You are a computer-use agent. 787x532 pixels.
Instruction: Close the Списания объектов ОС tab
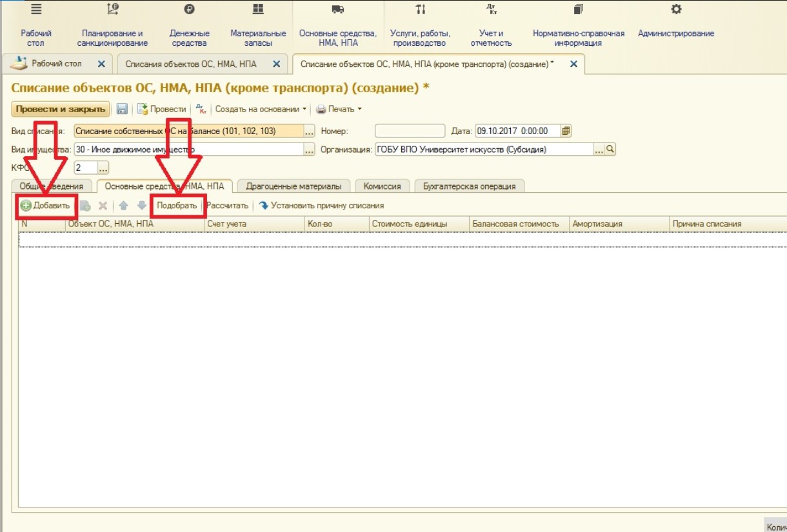pyautogui.click(x=277, y=64)
